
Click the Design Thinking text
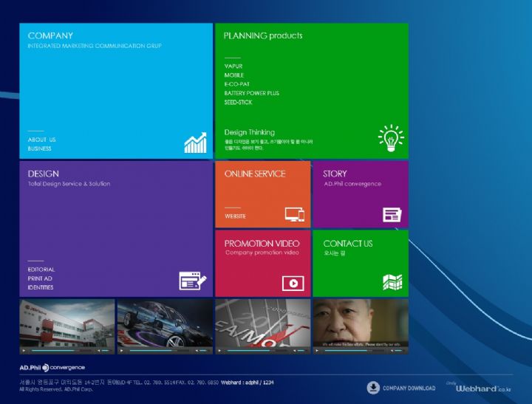(x=250, y=132)
